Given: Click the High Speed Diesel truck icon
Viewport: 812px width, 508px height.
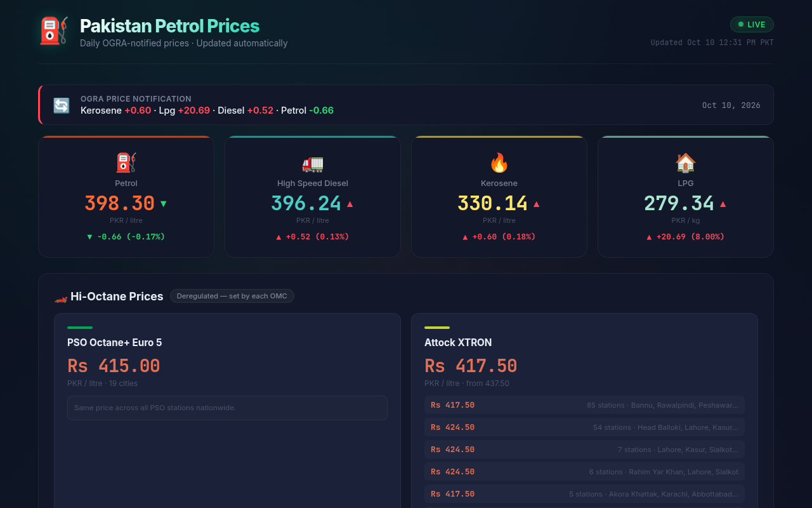Looking at the screenshot, I should [313, 163].
